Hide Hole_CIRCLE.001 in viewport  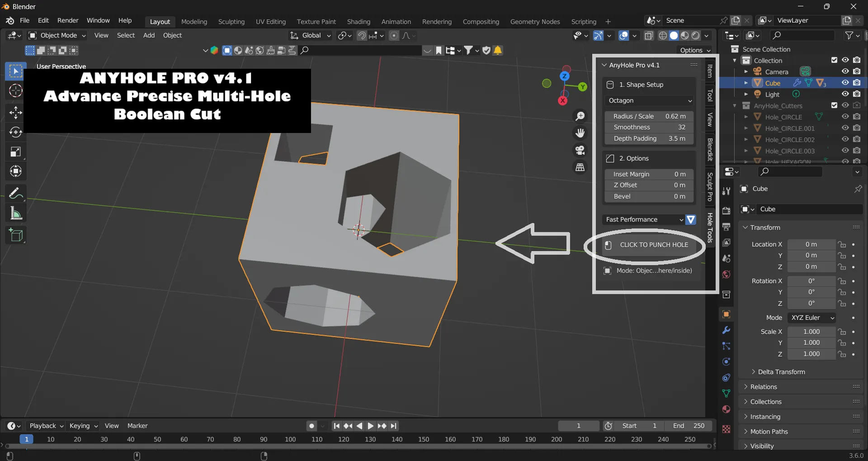pyautogui.click(x=845, y=128)
